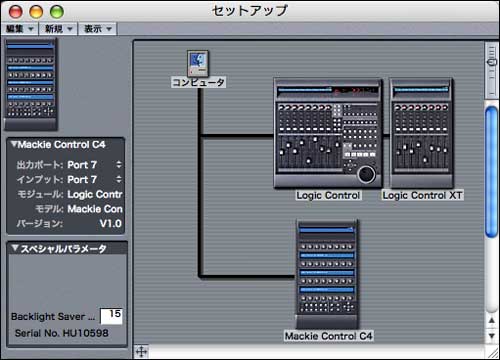The width and height of the screenshot is (500, 360).
Task: Click the Backlight Saver value field
Action: 111,316
